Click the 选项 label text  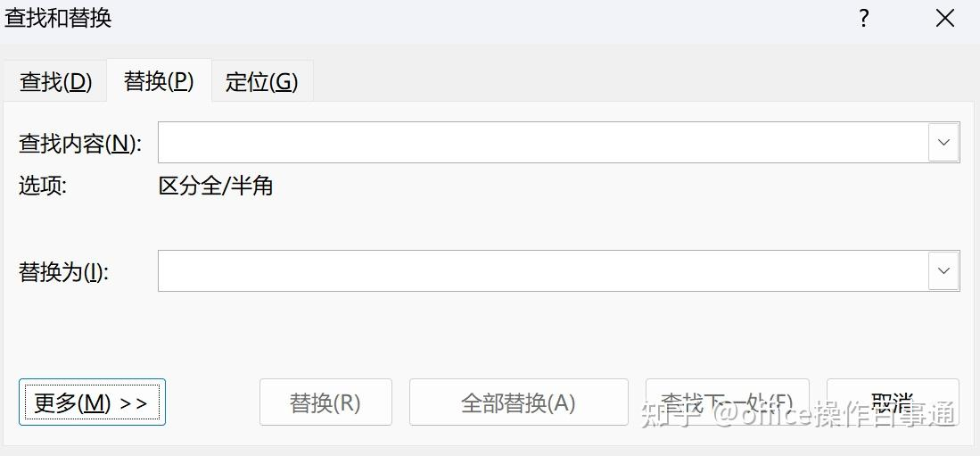[x=43, y=187]
